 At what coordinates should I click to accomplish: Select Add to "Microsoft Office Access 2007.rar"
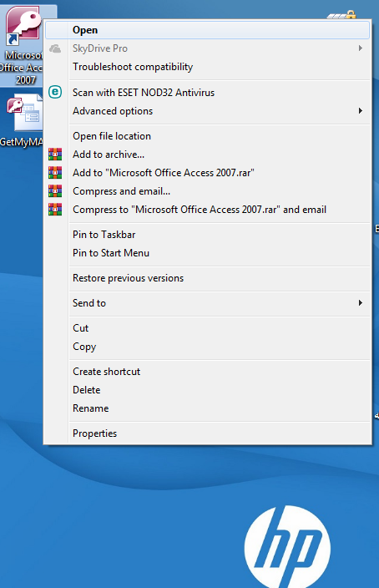[x=207, y=173]
